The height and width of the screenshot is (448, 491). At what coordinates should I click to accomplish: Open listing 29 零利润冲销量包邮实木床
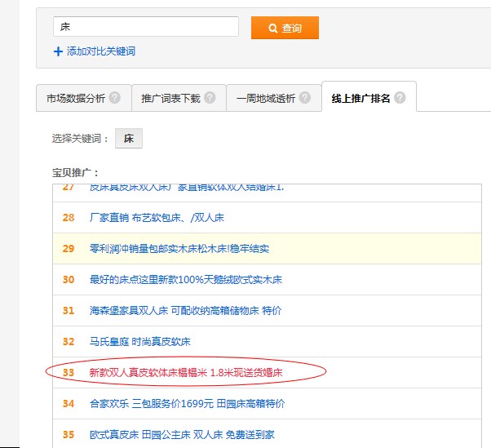tap(179, 248)
